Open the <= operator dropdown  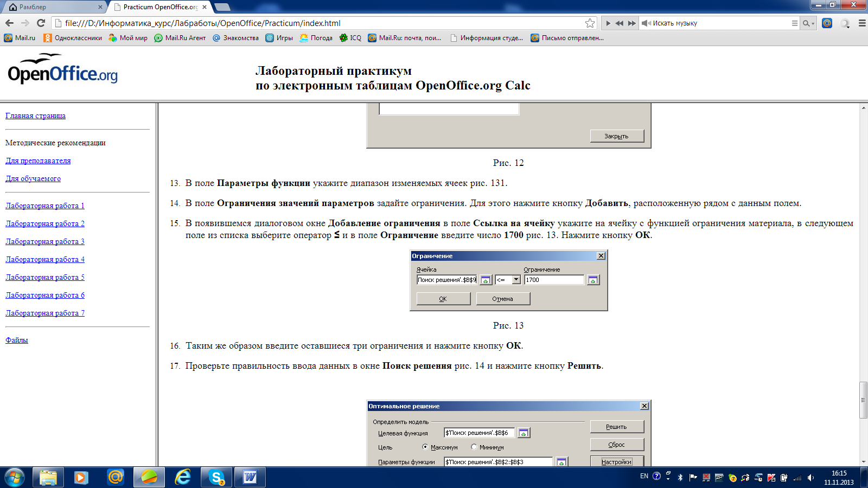point(516,280)
